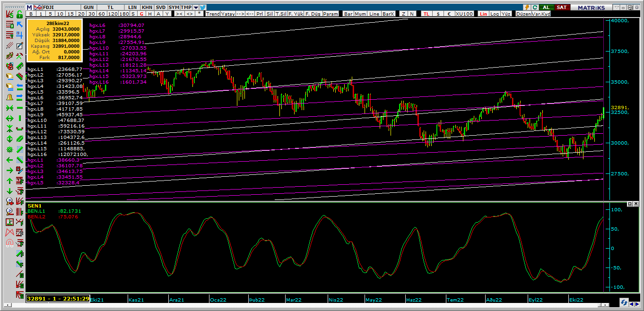The width and height of the screenshot is (644, 311).
Task: Open the GUN period dropdown
Action: (88, 7)
